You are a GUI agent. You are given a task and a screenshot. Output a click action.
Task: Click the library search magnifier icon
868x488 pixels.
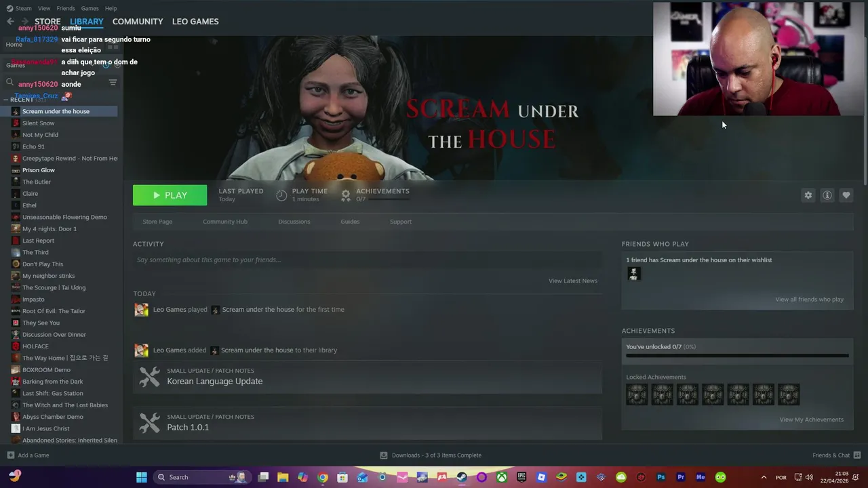tap(10, 82)
